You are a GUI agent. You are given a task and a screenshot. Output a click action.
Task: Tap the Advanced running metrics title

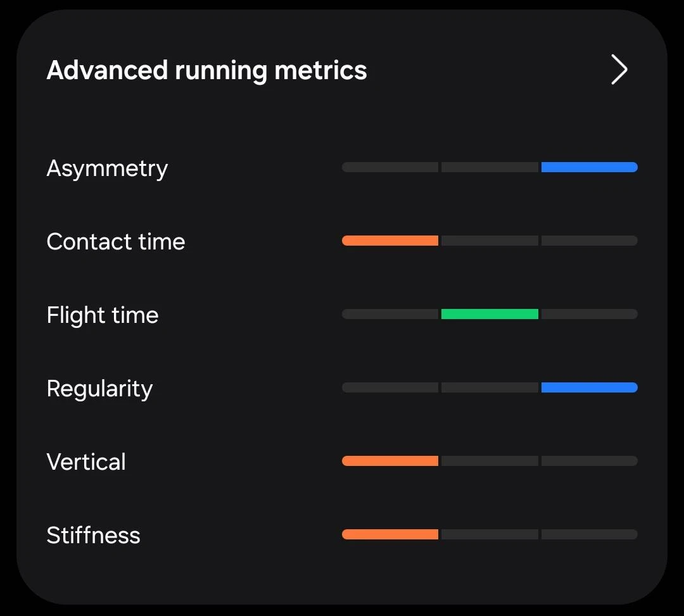[206, 70]
